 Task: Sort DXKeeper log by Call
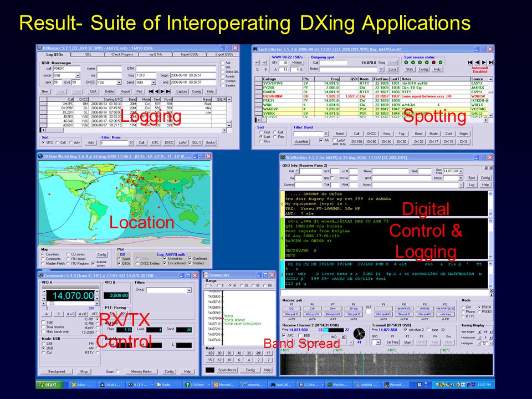pos(58,142)
